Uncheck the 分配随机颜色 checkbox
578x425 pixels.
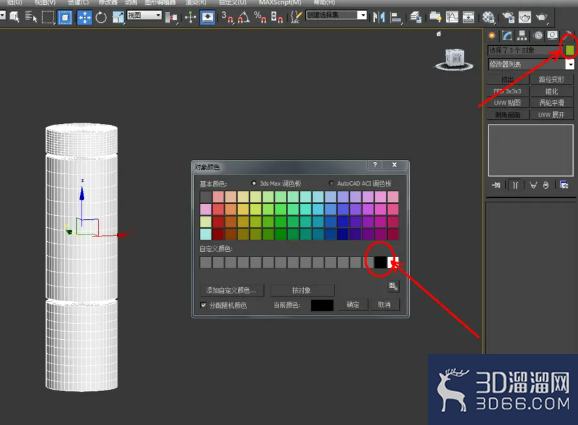coord(203,305)
